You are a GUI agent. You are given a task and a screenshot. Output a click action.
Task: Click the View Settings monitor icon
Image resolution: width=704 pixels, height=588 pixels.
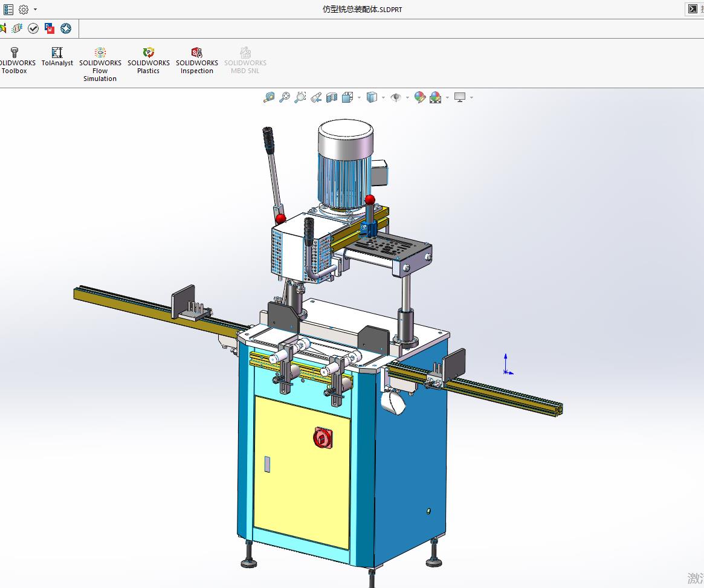click(460, 97)
